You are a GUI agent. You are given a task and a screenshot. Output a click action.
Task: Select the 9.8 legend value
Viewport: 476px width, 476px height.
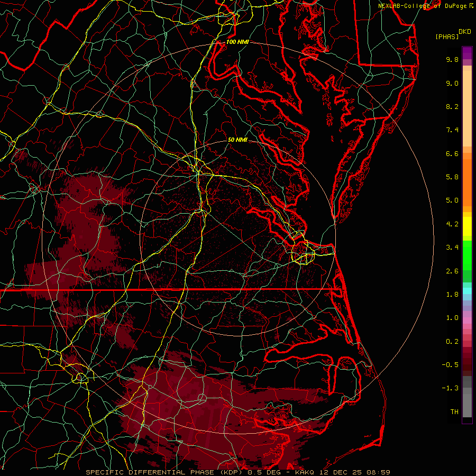[x=452, y=59]
